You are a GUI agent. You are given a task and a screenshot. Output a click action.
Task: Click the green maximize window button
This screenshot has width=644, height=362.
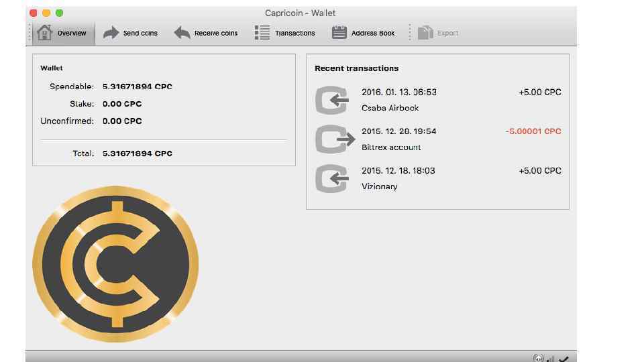click(x=59, y=13)
